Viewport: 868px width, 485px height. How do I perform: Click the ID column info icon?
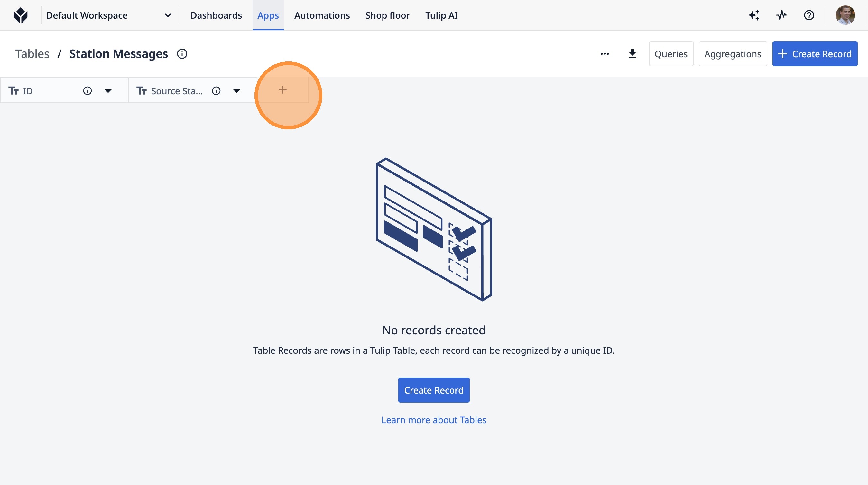pyautogui.click(x=87, y=91)
